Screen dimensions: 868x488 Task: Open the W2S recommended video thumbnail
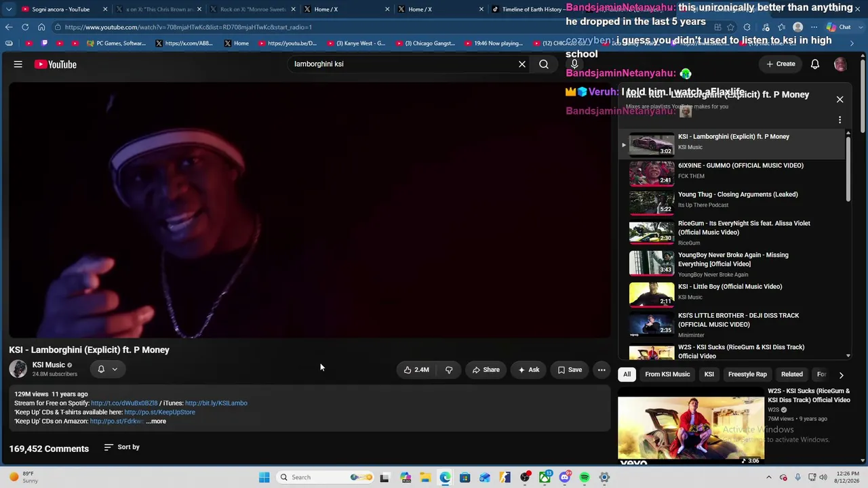[x=690, y=428]
